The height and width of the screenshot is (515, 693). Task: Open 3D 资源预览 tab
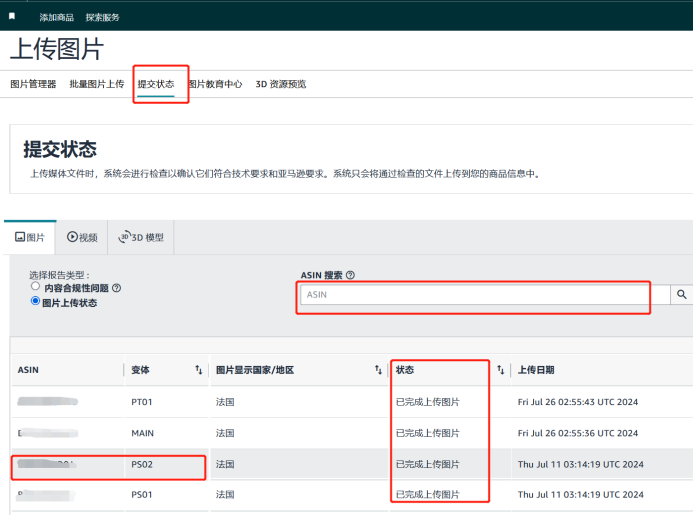[281, 84]
